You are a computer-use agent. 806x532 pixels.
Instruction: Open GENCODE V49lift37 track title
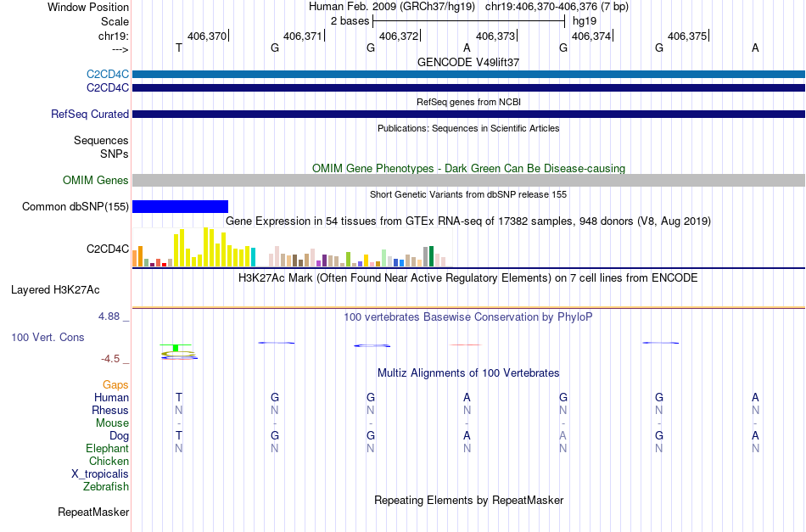468,62
